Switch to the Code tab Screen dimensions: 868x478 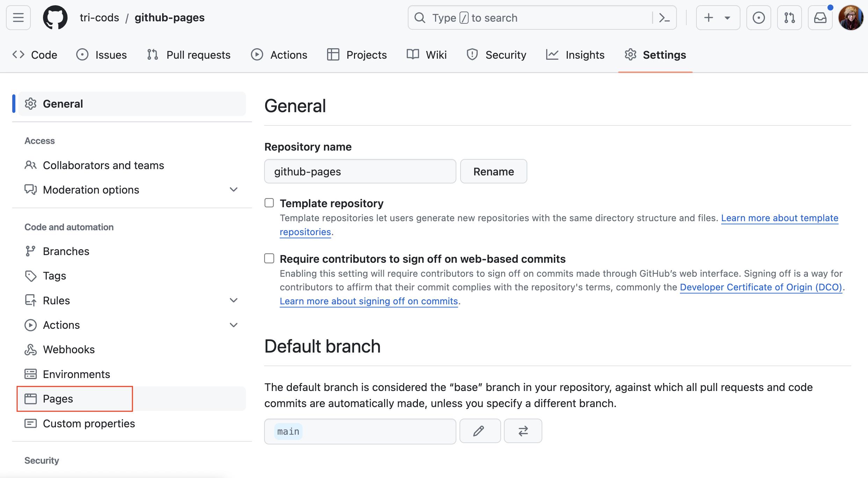[x=35, y=55]
